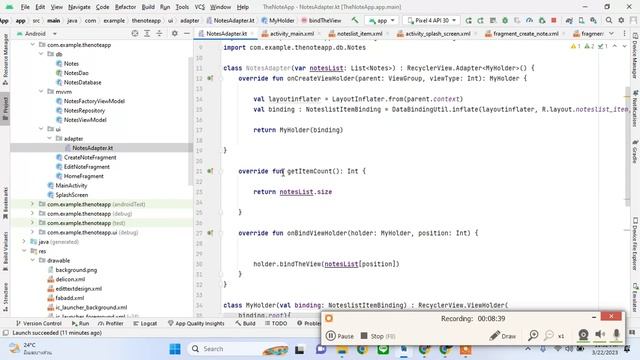Collapse all icon in Project panel header
Viewport: 640px width, 360px height.
(x=159, y=33)
